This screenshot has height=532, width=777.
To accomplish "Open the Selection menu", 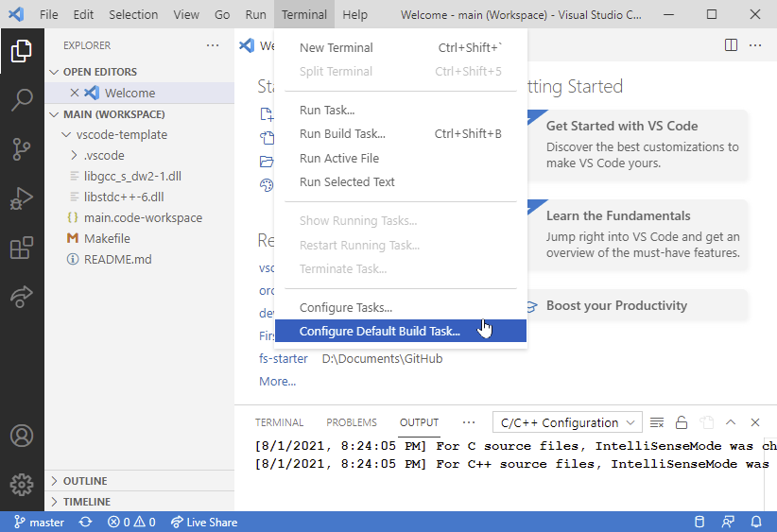I will point(133,14).
